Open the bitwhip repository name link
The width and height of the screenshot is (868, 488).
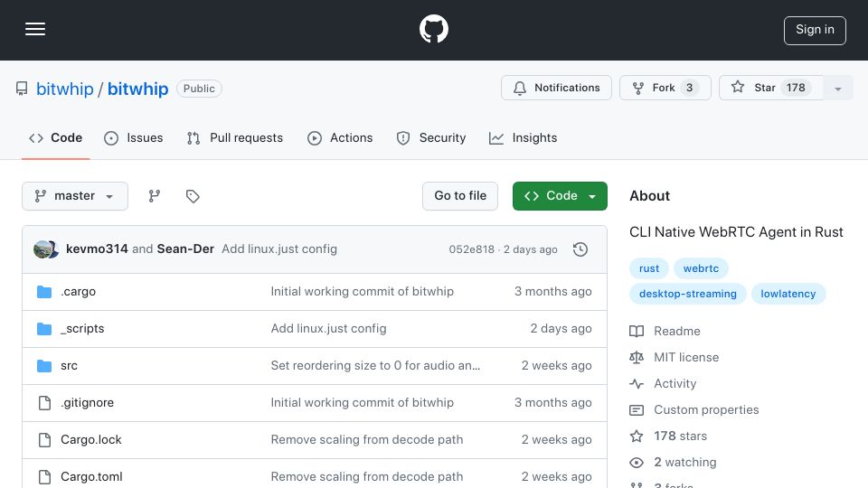tap(137, 89)
